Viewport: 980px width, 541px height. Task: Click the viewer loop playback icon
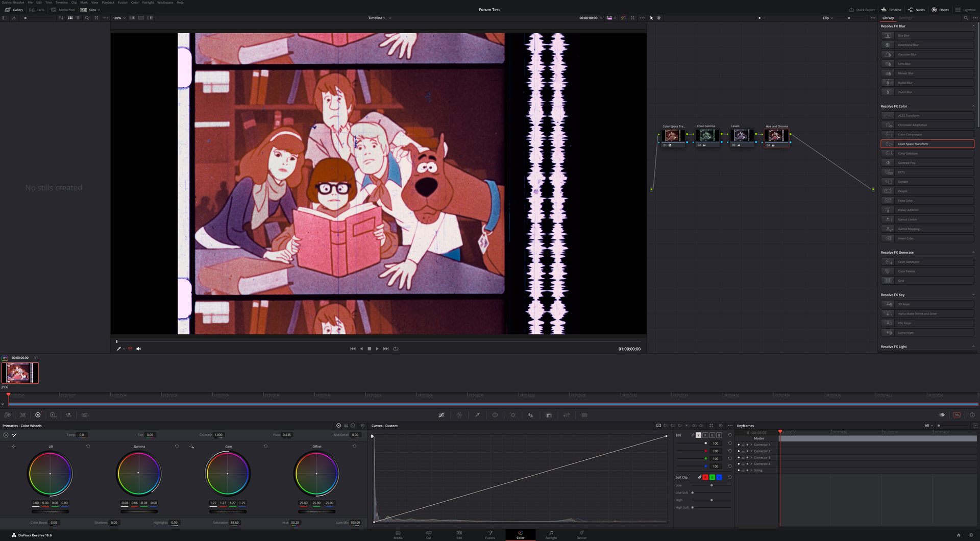[x=396, y=349]
